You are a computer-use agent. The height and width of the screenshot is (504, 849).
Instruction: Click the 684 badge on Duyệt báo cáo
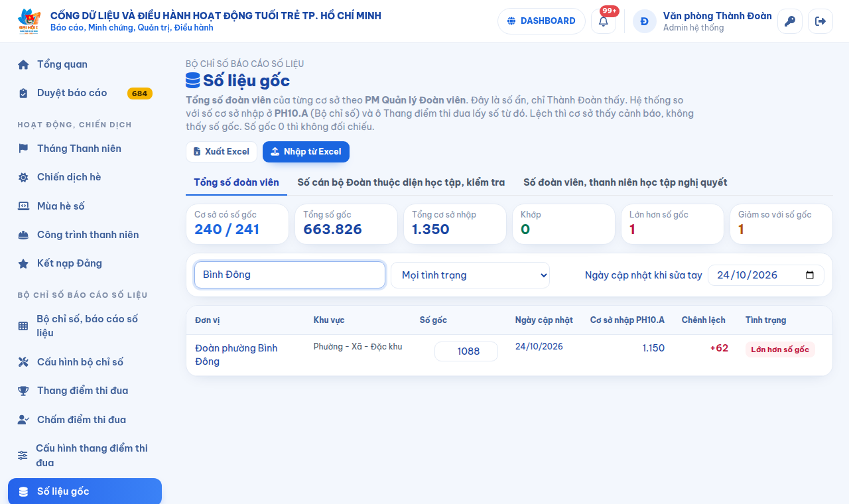(x=140, y=94)
